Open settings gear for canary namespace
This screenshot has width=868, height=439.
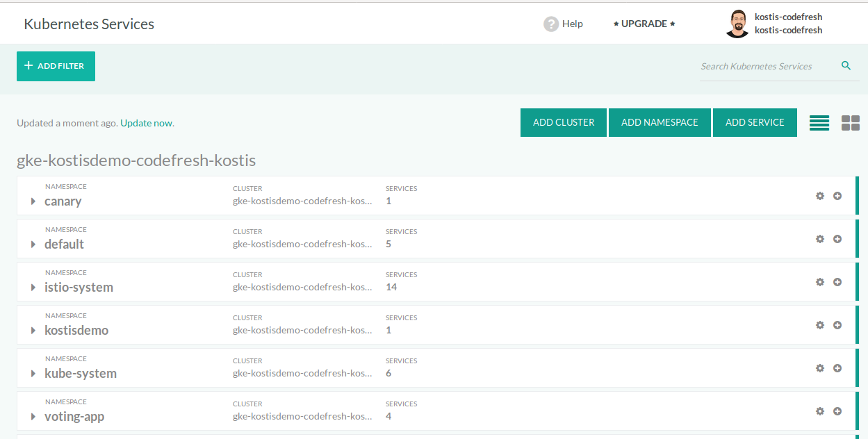[x=820, y=196]
